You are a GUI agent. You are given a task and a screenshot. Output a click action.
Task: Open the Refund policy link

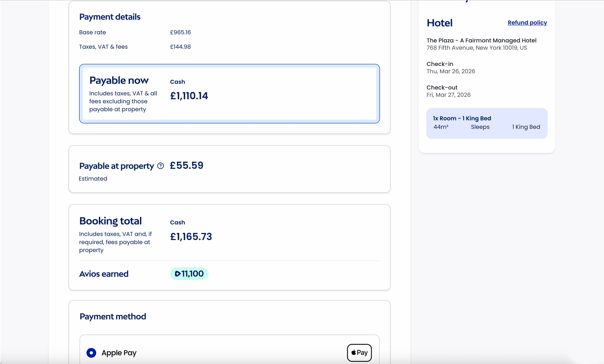tap(527, 23)
